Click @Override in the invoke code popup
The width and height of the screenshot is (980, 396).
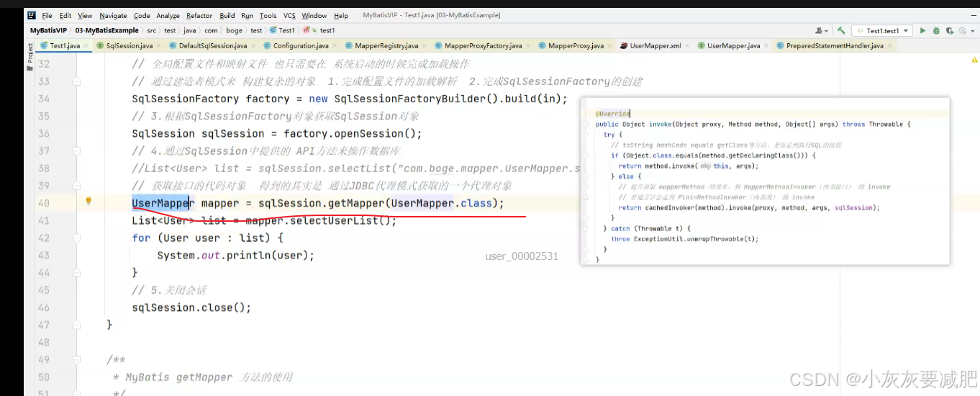[612, 114]
